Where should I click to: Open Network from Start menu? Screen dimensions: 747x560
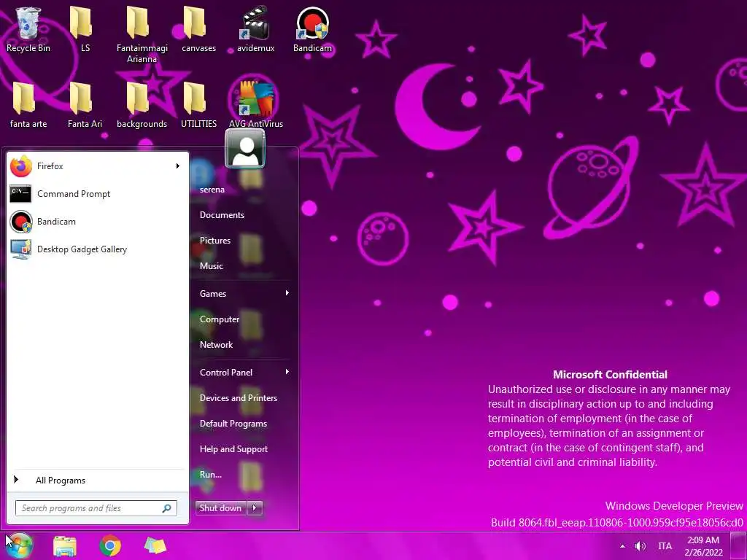click(x=216, y=345)
